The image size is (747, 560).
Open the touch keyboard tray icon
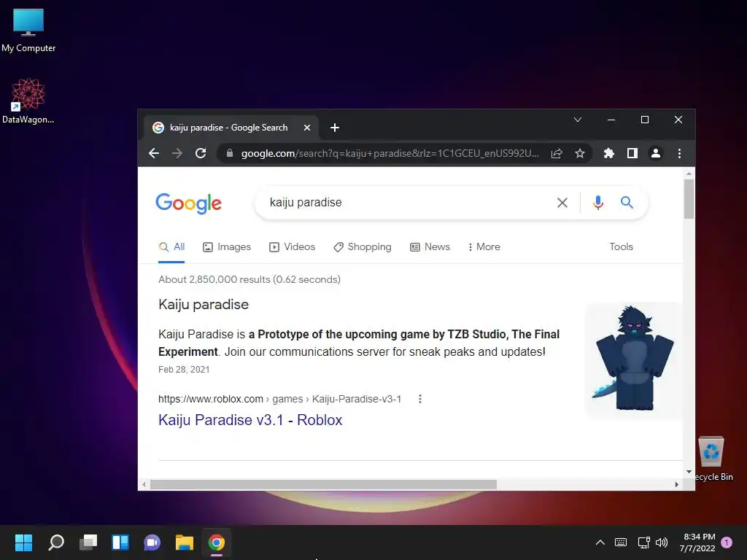tap(621, 542)
